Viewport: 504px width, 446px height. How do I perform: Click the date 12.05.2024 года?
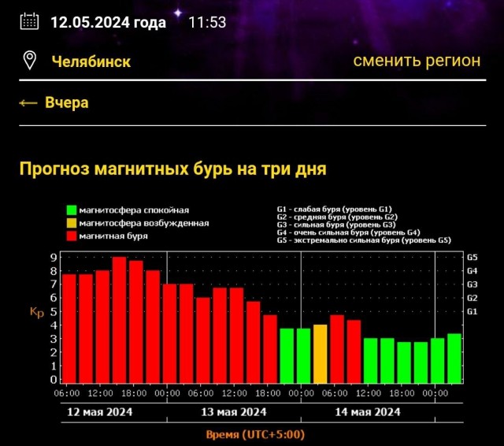click(x=109, y=22)
